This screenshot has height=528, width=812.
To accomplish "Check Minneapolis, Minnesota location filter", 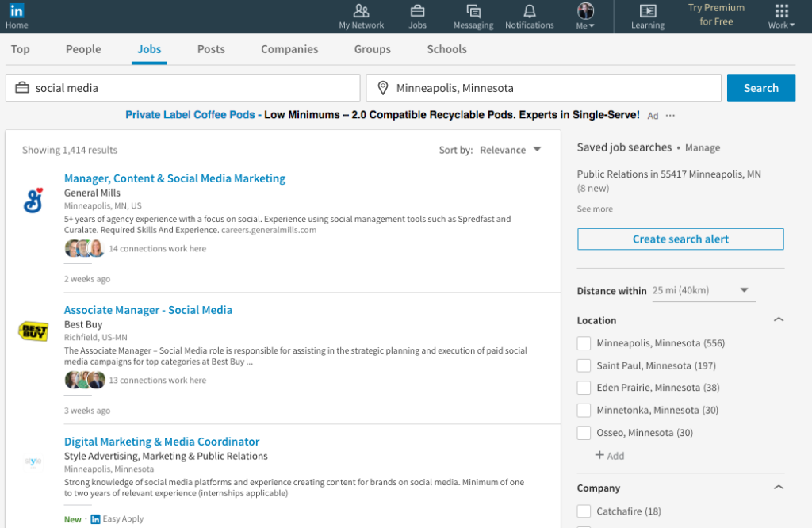I will point(584,343).
